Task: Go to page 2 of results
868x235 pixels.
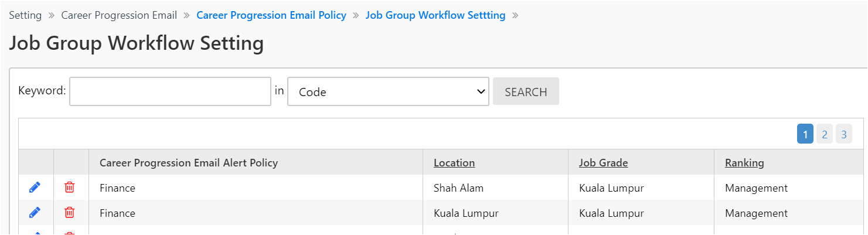Action: [x=824, y=135]
